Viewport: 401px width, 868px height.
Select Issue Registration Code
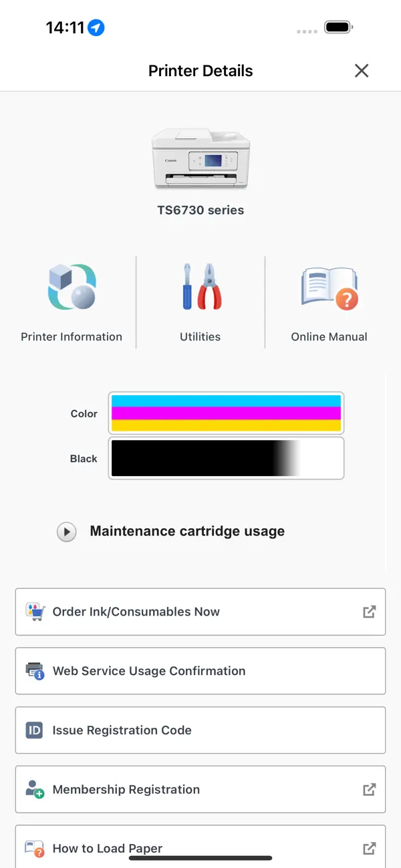pos(200,730)
